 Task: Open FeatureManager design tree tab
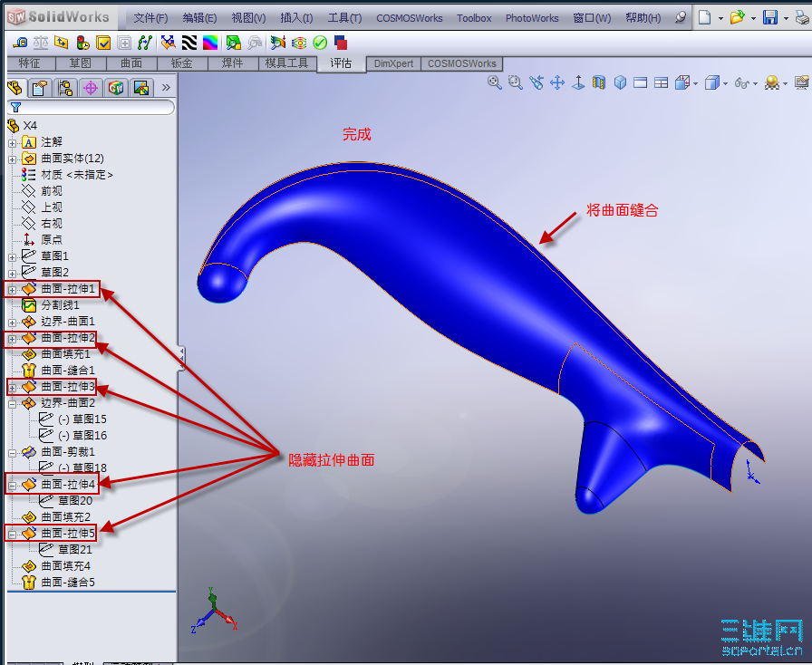[15, 88]
